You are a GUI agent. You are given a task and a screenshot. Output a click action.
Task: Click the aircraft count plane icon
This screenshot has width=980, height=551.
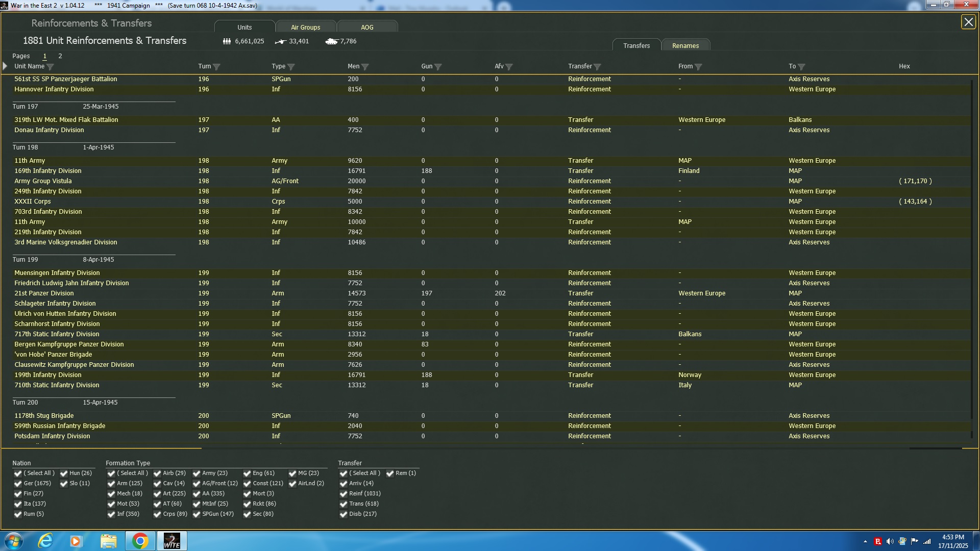click(x=280, y=41)
